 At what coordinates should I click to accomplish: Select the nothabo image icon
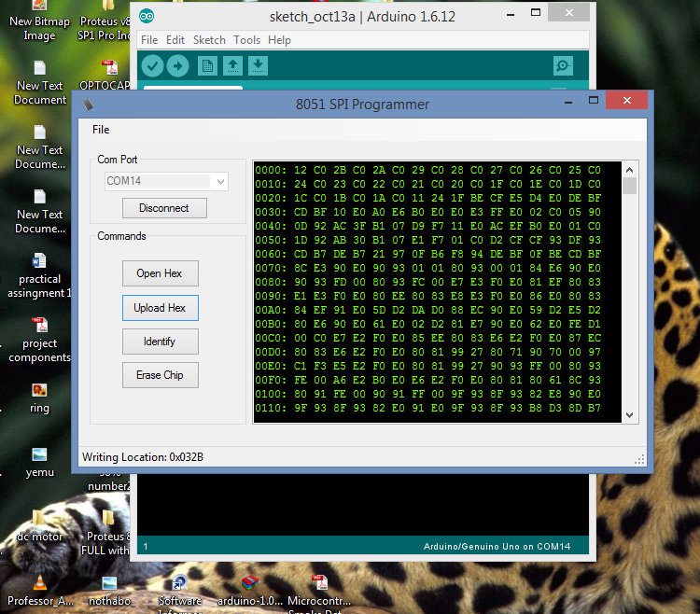pos(109,583)
